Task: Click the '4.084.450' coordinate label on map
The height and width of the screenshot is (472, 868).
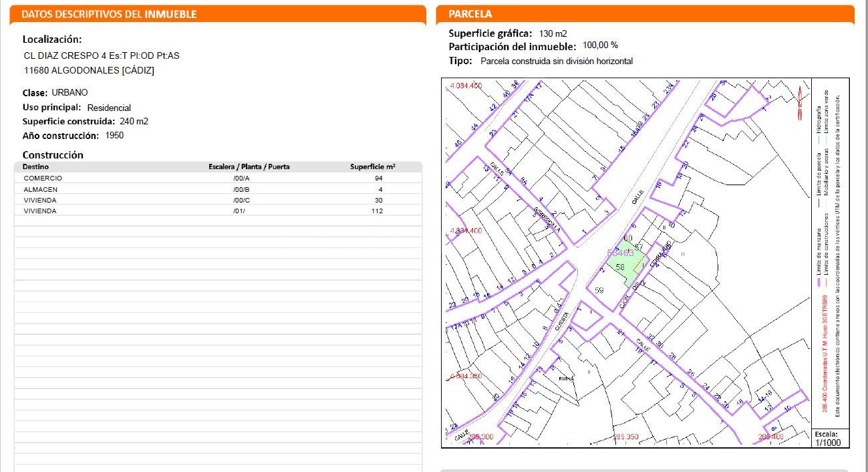Action: (x=465, y=86)
